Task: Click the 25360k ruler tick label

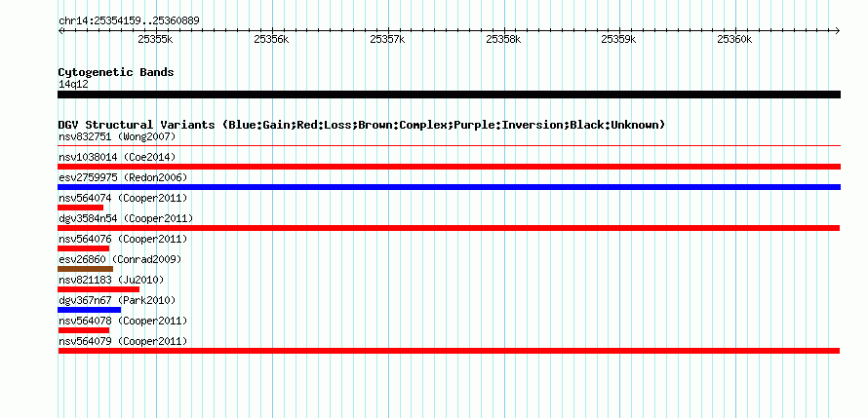Action: (734, 39)
